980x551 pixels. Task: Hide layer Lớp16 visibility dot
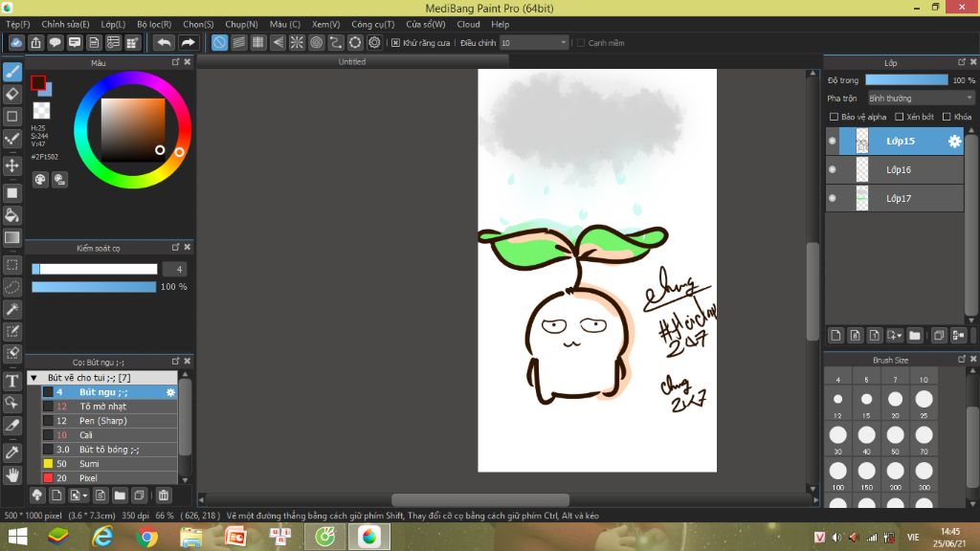[832, 170]
